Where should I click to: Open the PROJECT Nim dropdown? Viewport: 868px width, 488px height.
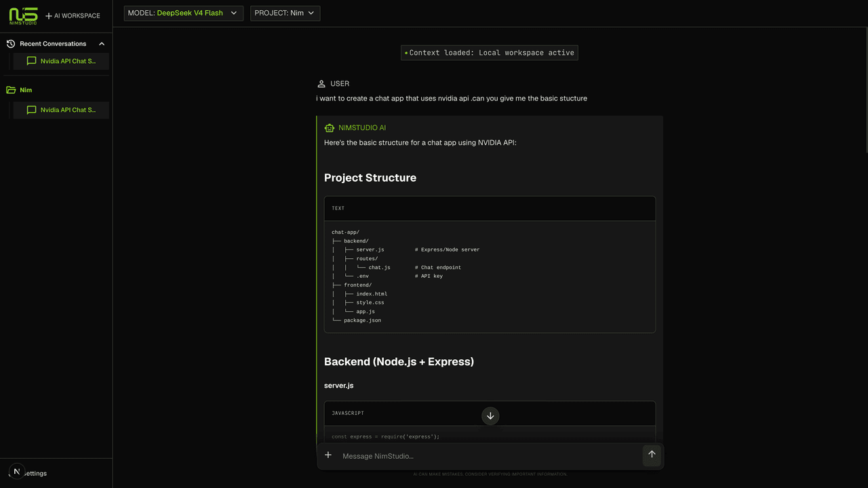[x=285, y=13]
